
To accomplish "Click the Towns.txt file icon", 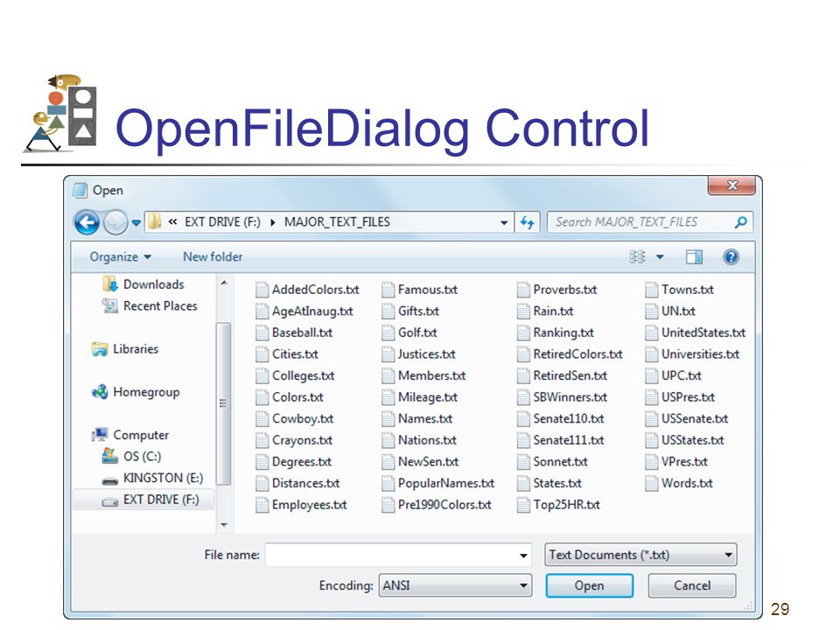I will [x=651, y=290].
